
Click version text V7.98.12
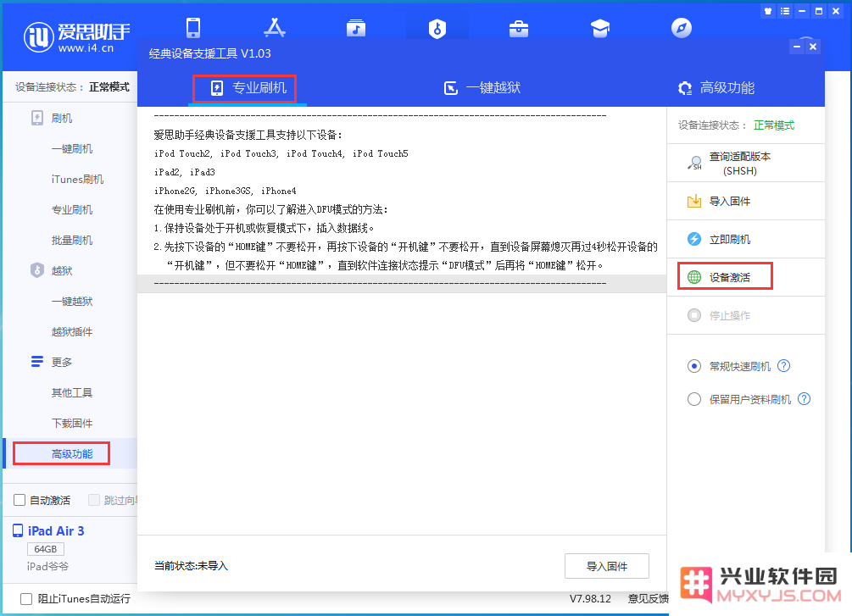tap(590, 598)
